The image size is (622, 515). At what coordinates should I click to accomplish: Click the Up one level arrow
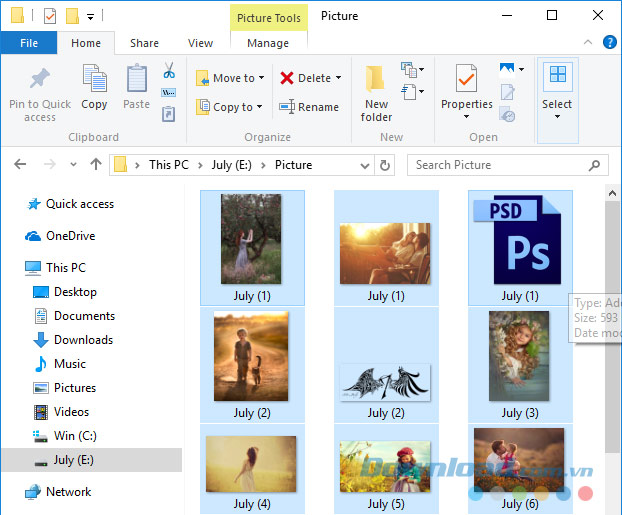pyautogui.click(x=96, y=164)
